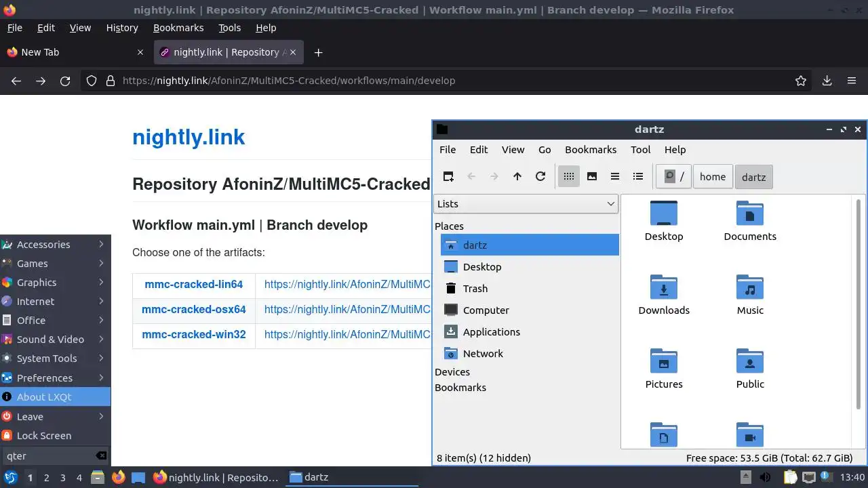The height and width of the screenshot is (488, 868).
Task: Open Lists dropdown in side pane
Action: pyautogui.click(x=526, y=203)
